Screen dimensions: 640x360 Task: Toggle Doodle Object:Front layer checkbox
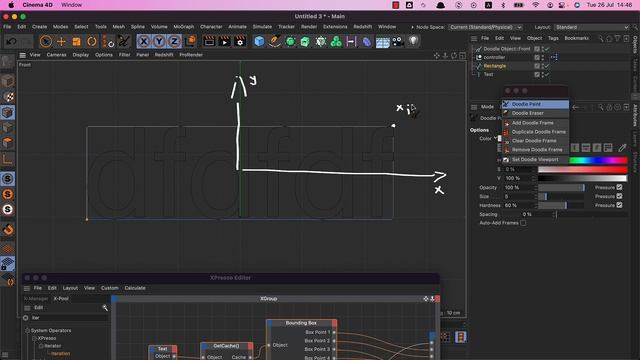point(537,49)
